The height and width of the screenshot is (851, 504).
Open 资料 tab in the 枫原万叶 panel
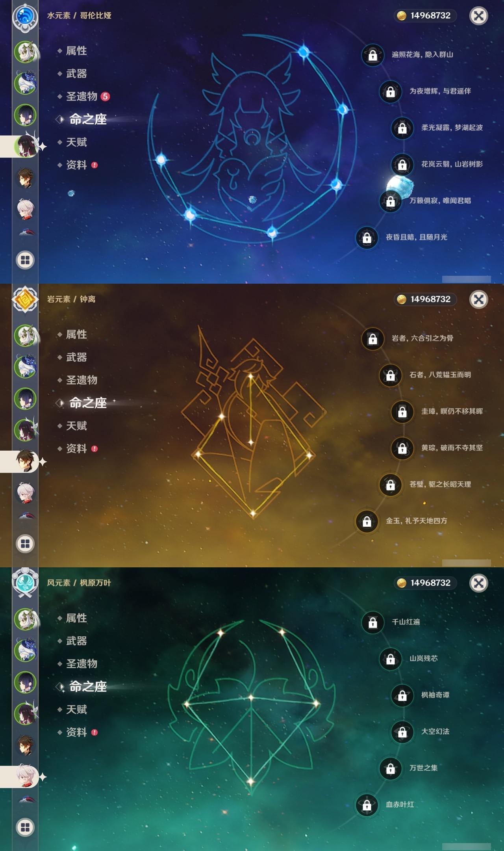click(78, 732)
